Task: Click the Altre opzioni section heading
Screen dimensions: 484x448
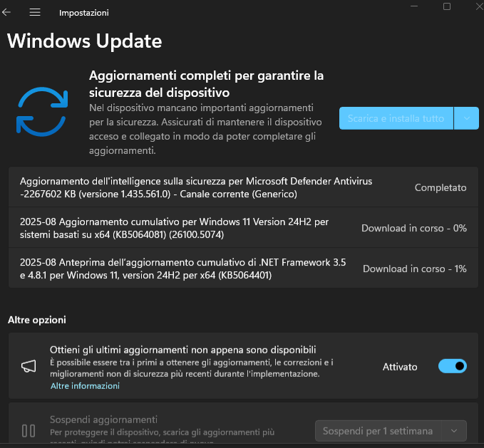Action: click(x=37, y=320)
